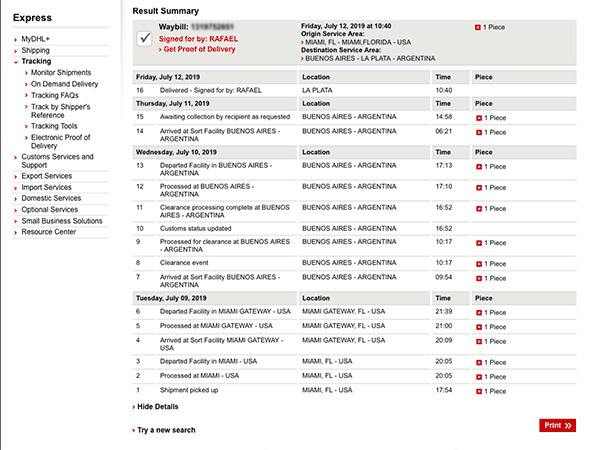Toggle the waybill checkmark box

[144, 39]
